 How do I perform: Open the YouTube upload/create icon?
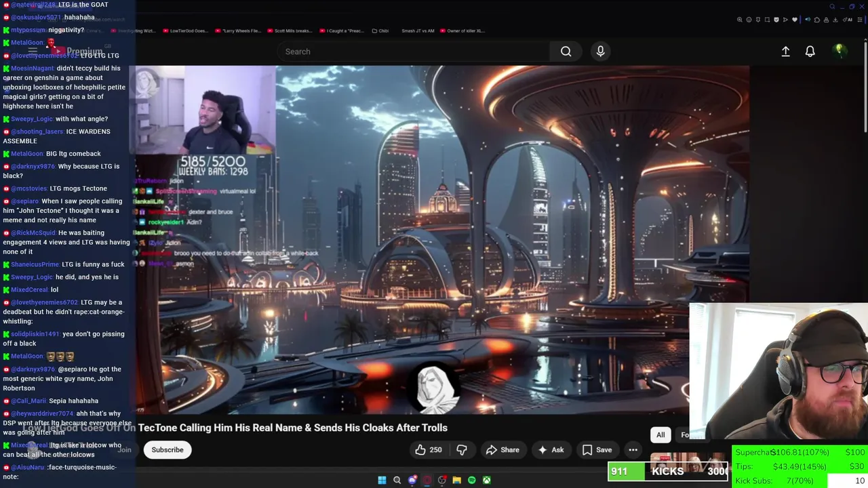coord(785,52)
